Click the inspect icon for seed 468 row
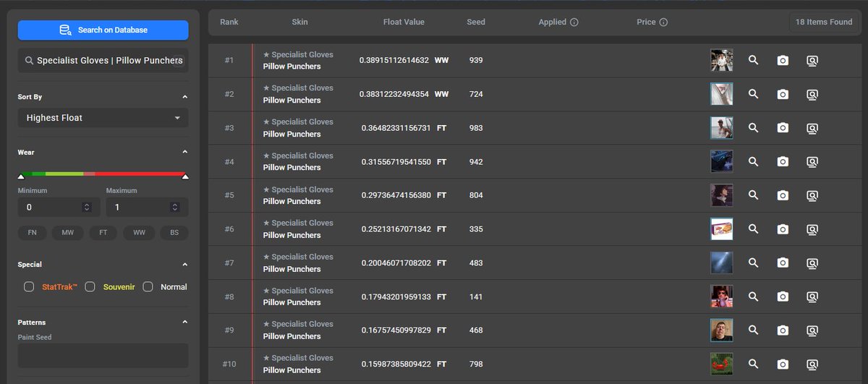This screenshot has width=868, height=384. click(812, 330)
